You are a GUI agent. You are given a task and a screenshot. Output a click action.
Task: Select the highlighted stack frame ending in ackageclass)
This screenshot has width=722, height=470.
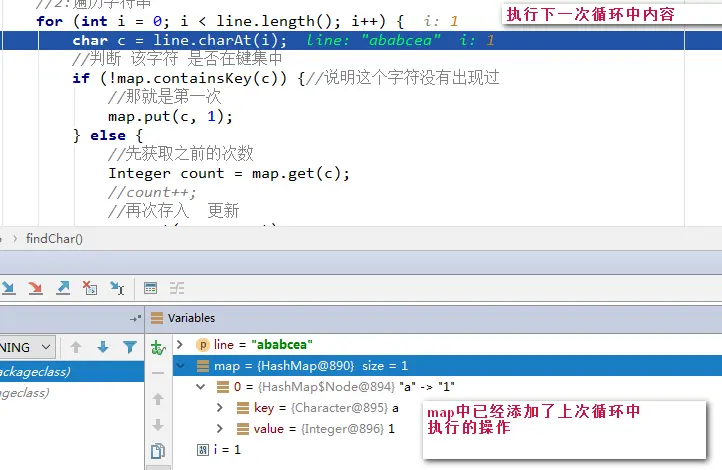pyautogui.click(x=72, y=371)
